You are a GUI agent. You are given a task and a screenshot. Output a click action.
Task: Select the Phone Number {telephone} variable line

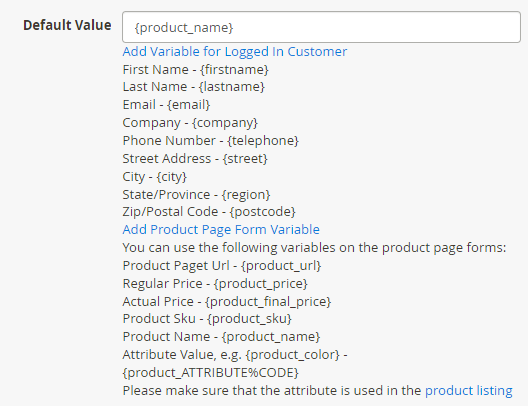(x=210, y=141)
